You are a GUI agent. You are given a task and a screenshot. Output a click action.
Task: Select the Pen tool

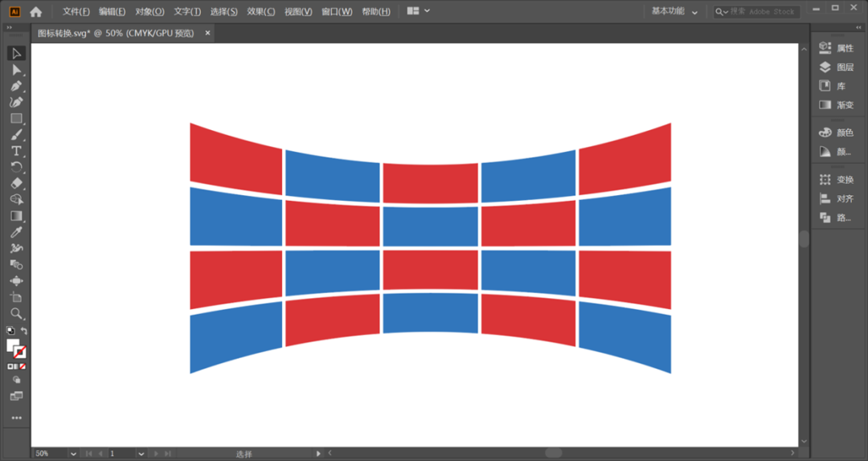coord(16,86)
